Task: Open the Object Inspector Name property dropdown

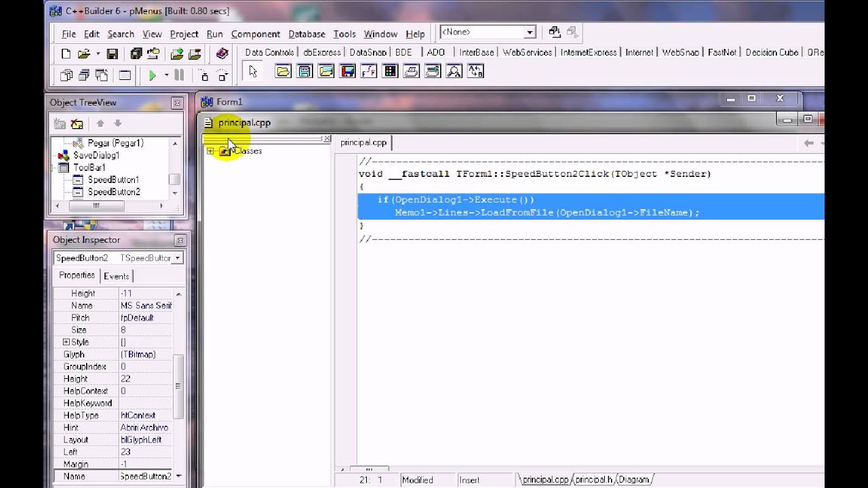Action: pos(178,476)
